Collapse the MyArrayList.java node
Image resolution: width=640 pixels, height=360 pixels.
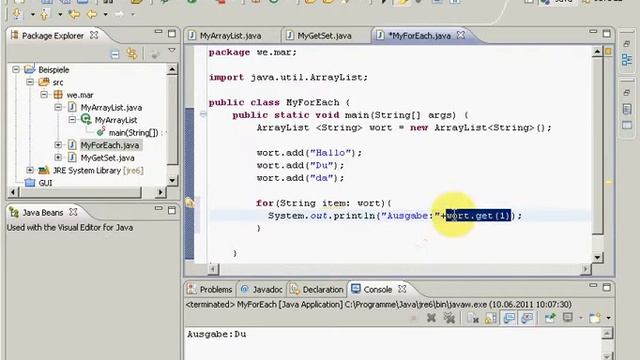point(58,107)
